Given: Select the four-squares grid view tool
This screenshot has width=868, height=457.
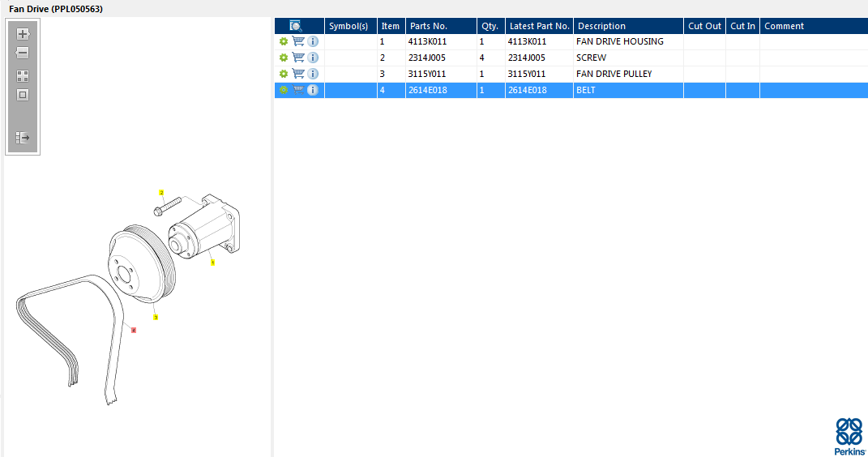Looking at the screenshot, I should 23,76.
